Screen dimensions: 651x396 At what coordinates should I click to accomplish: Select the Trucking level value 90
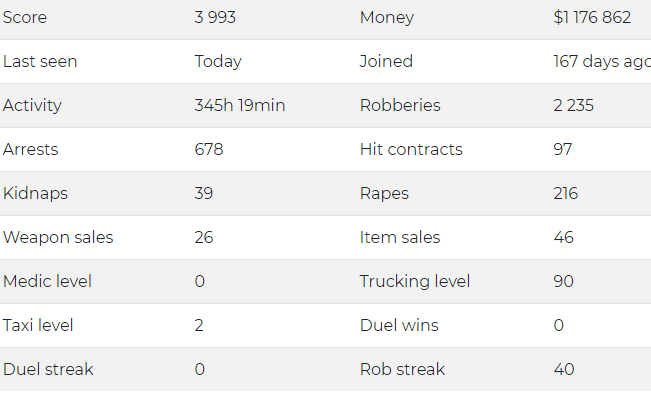(563, 281)
